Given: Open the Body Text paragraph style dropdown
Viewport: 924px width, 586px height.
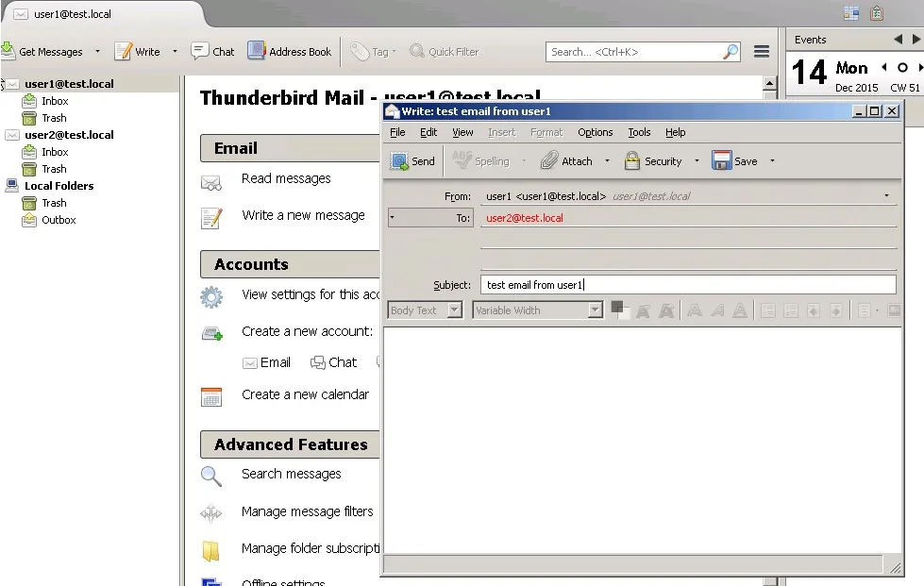Looking at the screenshot, I should [x=424, y=310].
